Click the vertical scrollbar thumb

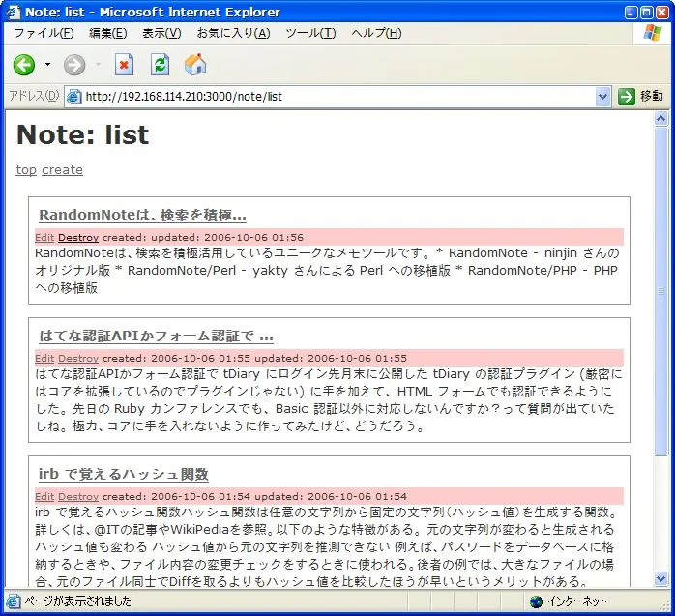(x=660, y=291)
